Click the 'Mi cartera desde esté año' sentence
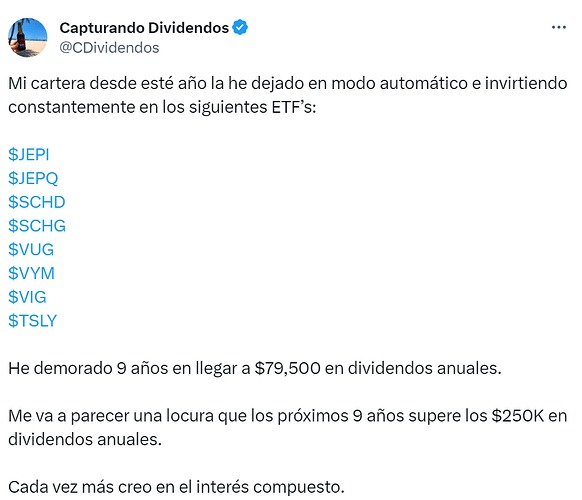This screenshot has height=500, width=582. click(x=288, y=84)
